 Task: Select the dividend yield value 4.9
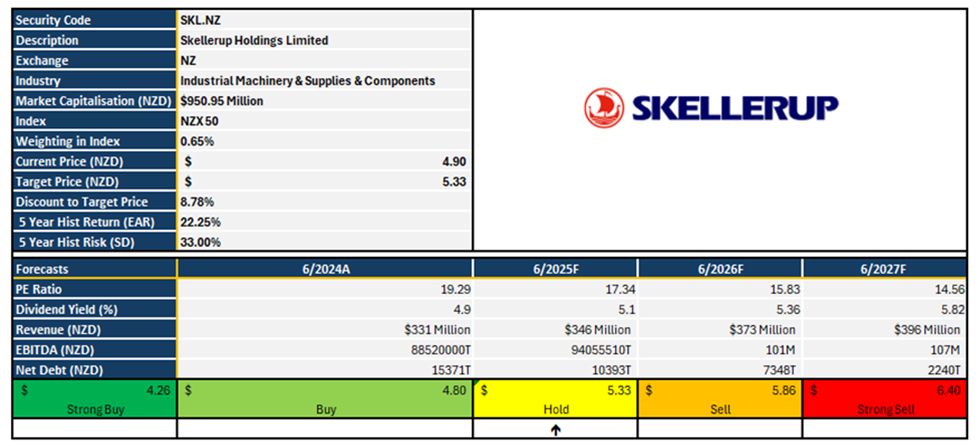[x=325, y=309]
